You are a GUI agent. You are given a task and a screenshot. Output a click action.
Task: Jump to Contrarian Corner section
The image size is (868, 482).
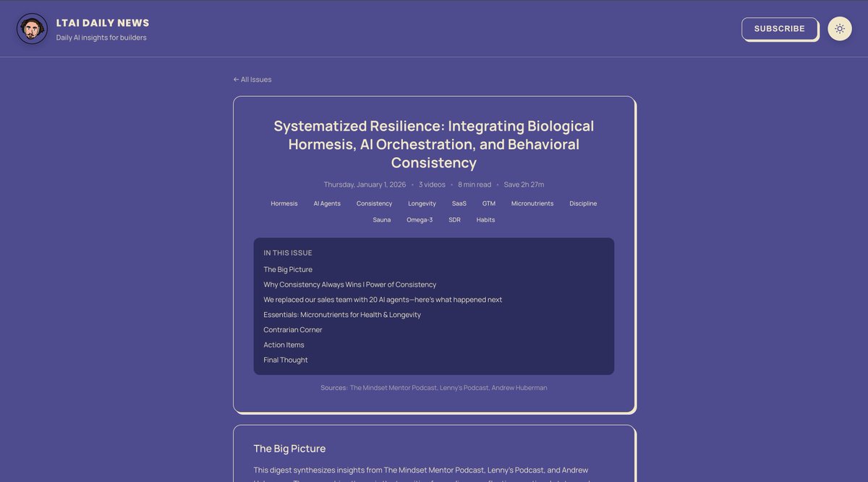point(293,330)
